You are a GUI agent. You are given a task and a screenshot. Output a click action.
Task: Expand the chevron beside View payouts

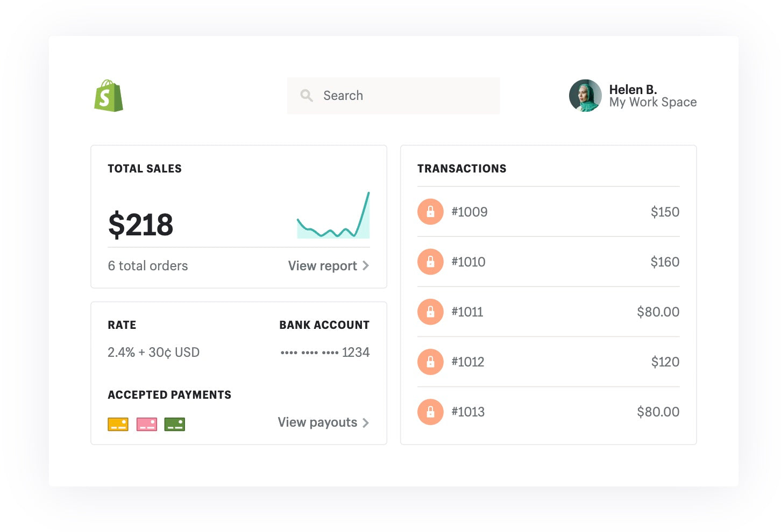tap(366, 423)
